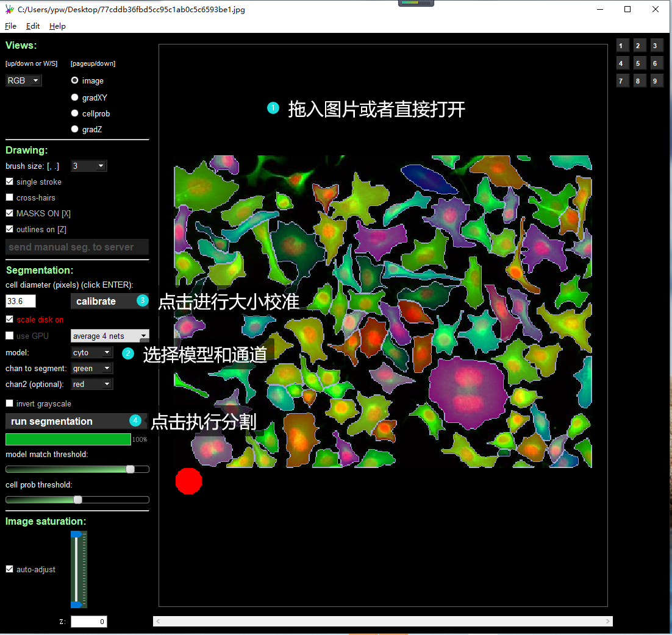Open the brush size dropdown
This screenshot has height=635, width=672.
click(x=88, y=165)
